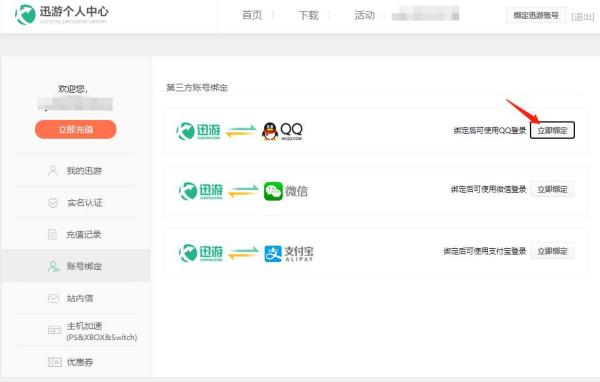This screenshot has width=600, height=382.
Task: Click exchange arrows in 支付宝 row
Action: pyautogui.click(x=243, y=253)
